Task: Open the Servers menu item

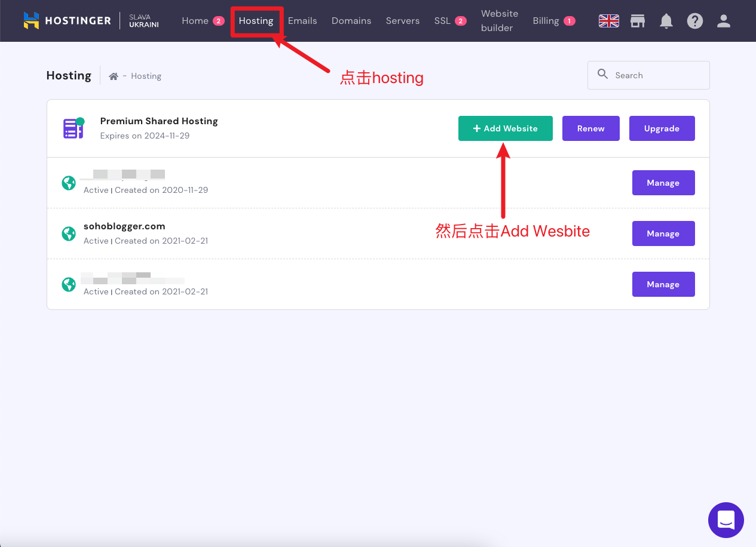Action: [403, 21]
